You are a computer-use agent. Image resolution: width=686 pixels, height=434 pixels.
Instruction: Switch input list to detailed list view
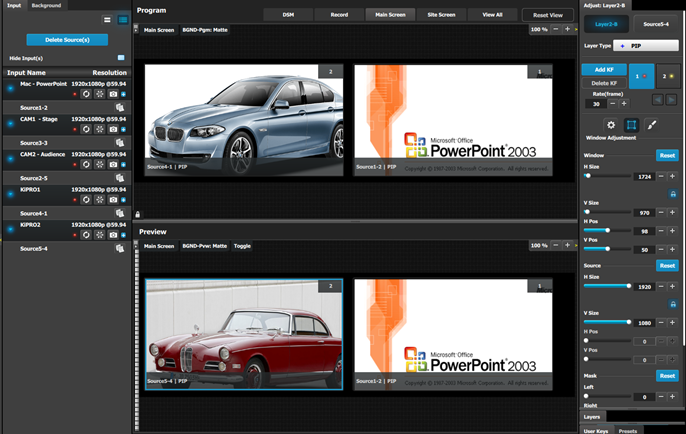tap(123, 20)
